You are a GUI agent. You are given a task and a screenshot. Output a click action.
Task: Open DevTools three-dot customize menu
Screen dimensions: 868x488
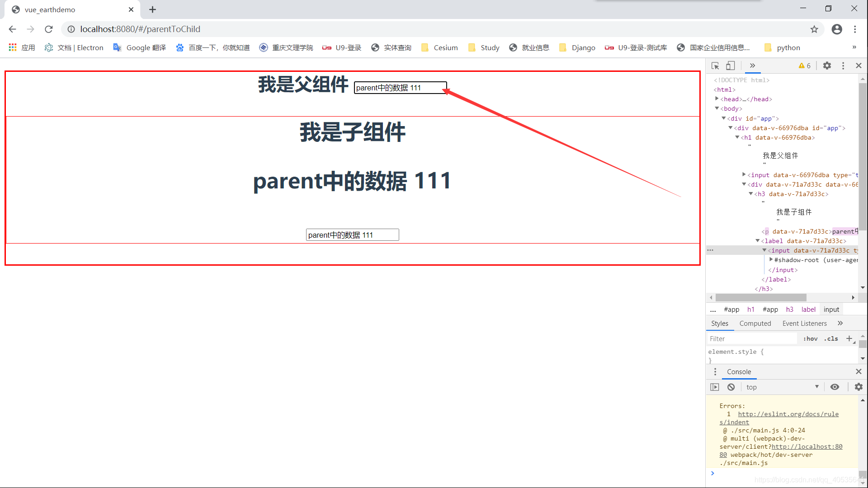point(843,66)
